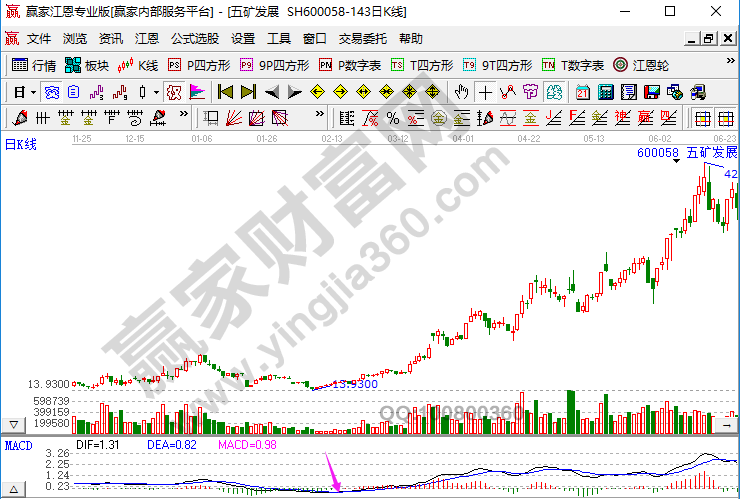
Task: Open the 浏览 menu
Action: (x=75, y=38)
